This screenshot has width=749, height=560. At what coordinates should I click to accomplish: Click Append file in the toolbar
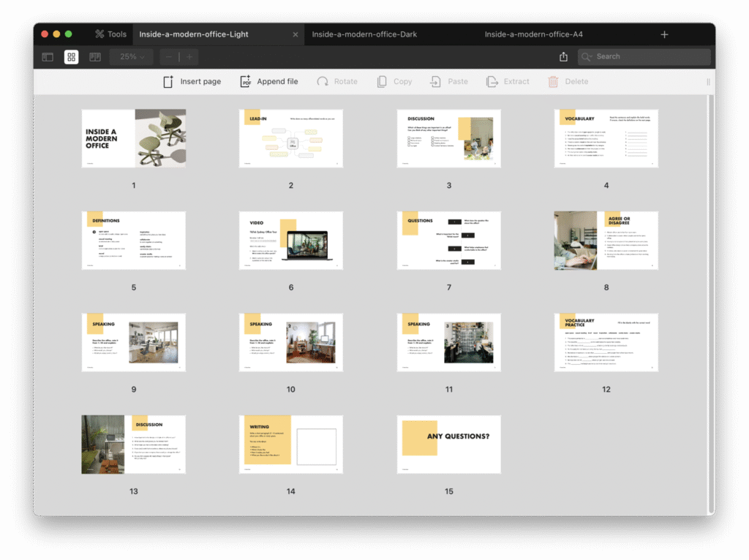coord(269,82)
